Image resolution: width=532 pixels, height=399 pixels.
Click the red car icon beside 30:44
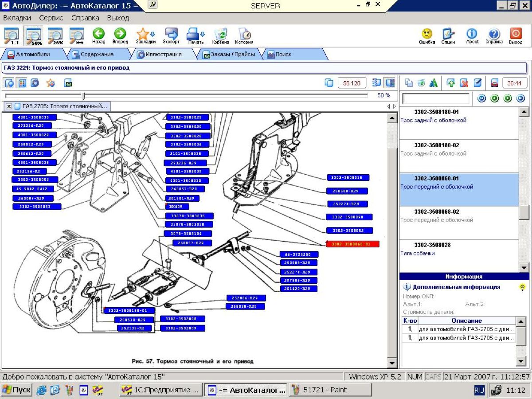494,83
